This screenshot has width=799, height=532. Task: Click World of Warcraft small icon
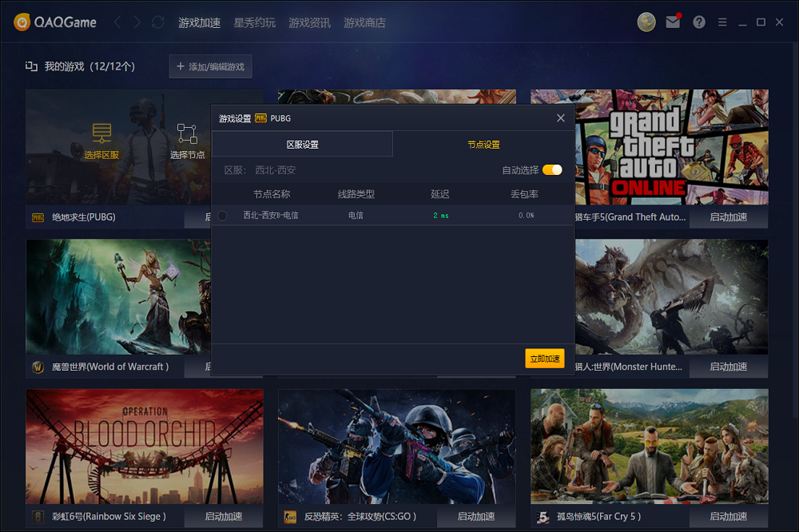tap(38, 367)
